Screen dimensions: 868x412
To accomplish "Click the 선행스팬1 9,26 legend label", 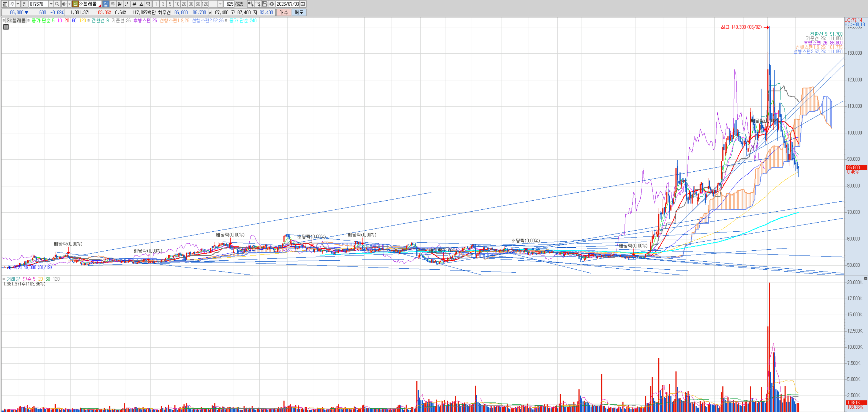I will tap(174, 20).
